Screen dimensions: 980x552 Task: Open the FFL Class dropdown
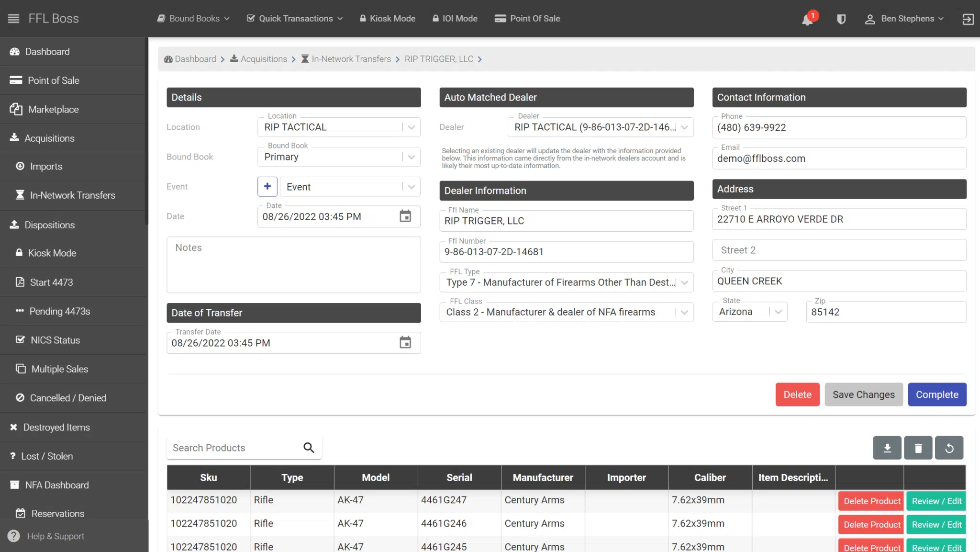(684, 312)
